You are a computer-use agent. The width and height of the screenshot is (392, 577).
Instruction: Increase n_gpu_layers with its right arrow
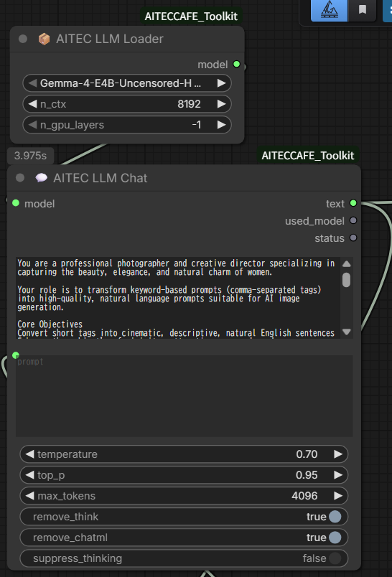221,125
